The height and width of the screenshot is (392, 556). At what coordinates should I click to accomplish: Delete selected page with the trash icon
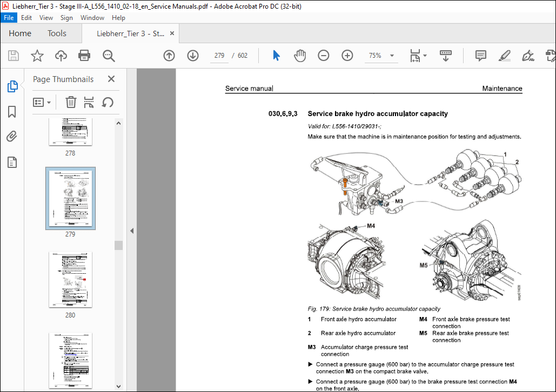click(x=71, y=103)
